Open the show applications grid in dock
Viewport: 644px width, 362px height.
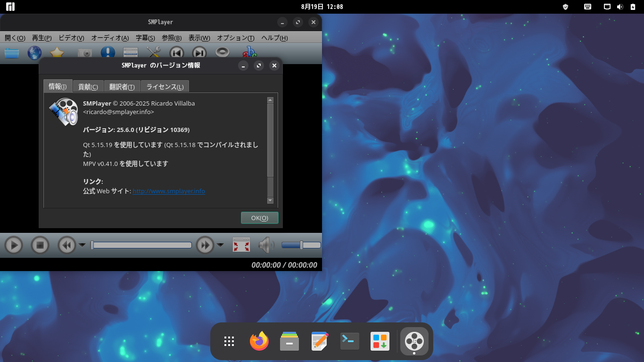(229, 341)
